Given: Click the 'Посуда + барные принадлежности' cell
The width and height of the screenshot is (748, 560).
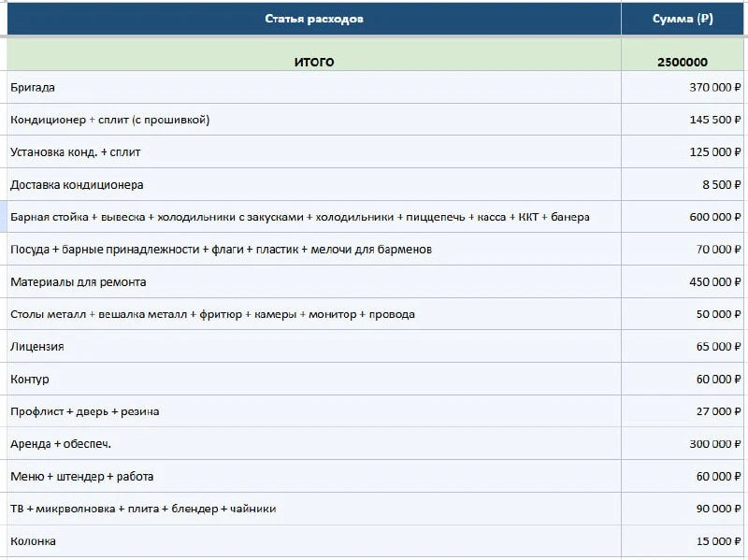Looking at the screenshot, I should pos(314,250).
